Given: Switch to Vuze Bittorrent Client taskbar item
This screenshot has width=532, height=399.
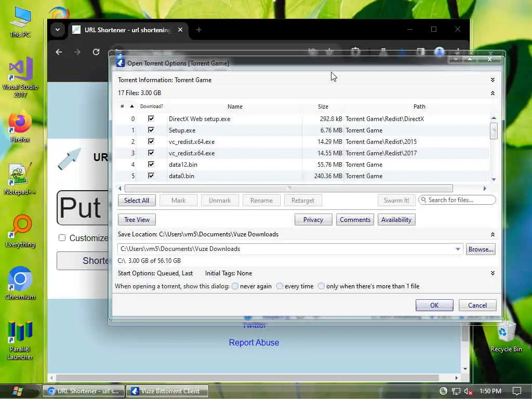Looking at the screenshot, I should coord(167,391).
